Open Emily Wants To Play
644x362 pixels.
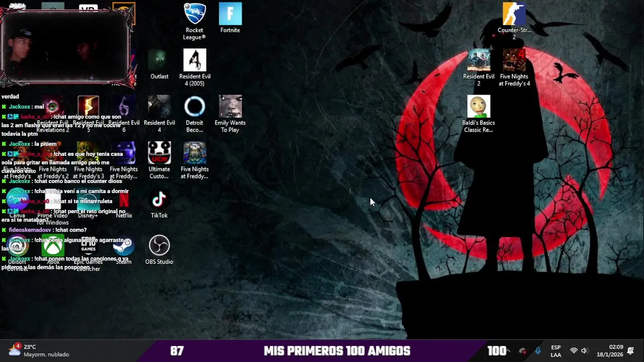tap(230, 114)
